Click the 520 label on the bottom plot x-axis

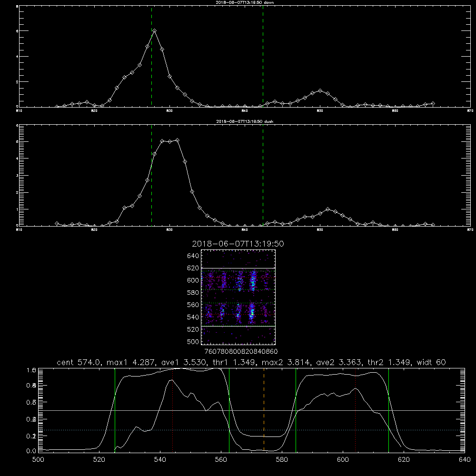[99, 460]
